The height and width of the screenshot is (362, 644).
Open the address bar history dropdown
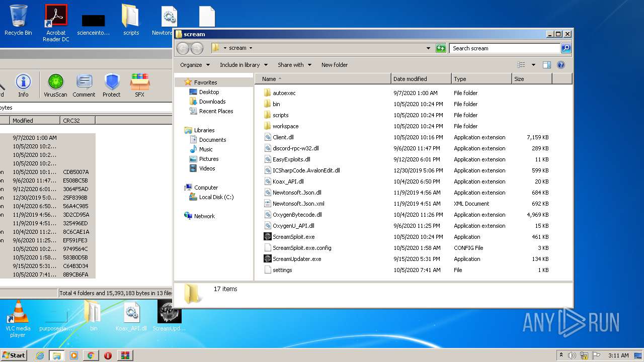(x=428, y=48)
